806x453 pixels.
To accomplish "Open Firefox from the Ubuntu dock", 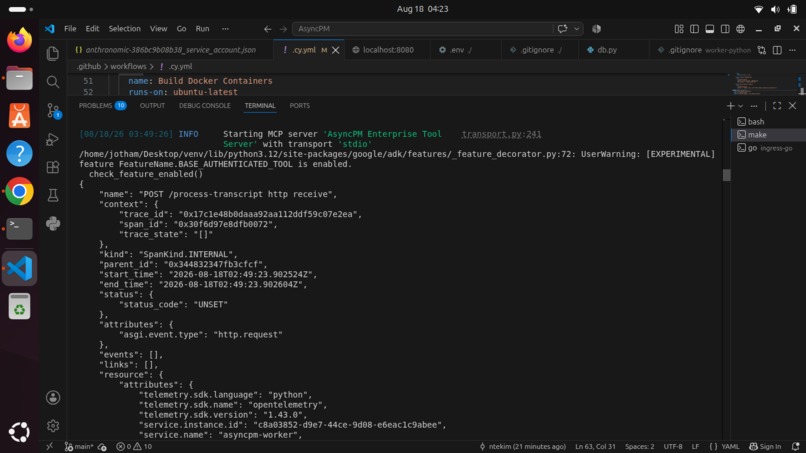I will click(19, 40).
